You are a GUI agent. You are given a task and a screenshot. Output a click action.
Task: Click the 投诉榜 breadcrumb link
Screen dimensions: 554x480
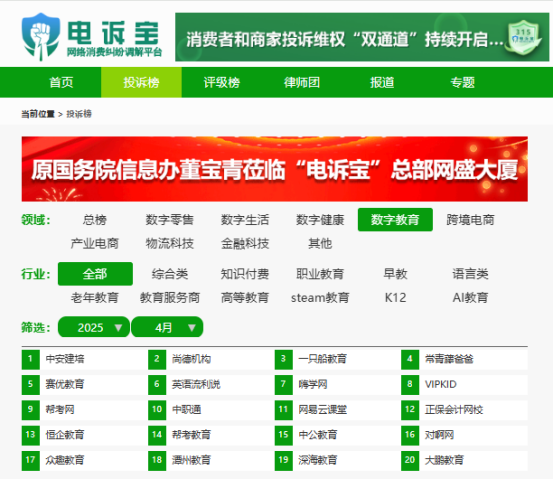[x=79, y=114]
